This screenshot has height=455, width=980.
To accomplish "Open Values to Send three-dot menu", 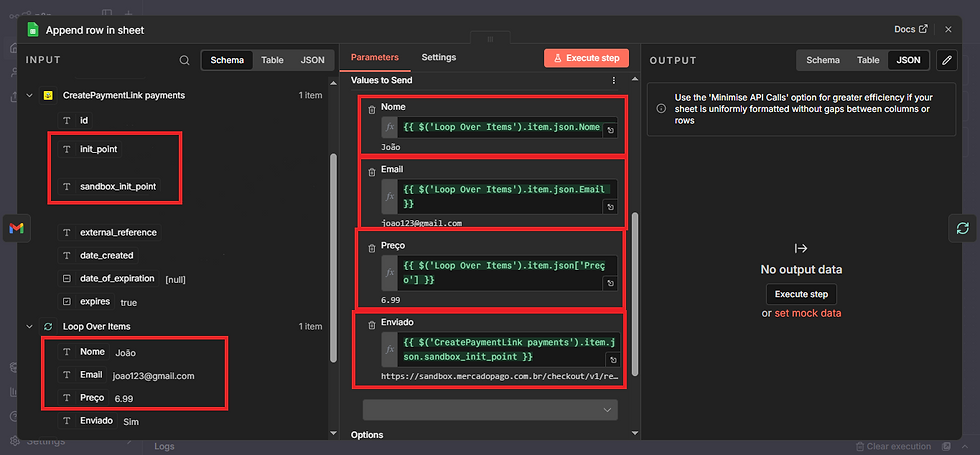I will point(614,80).
